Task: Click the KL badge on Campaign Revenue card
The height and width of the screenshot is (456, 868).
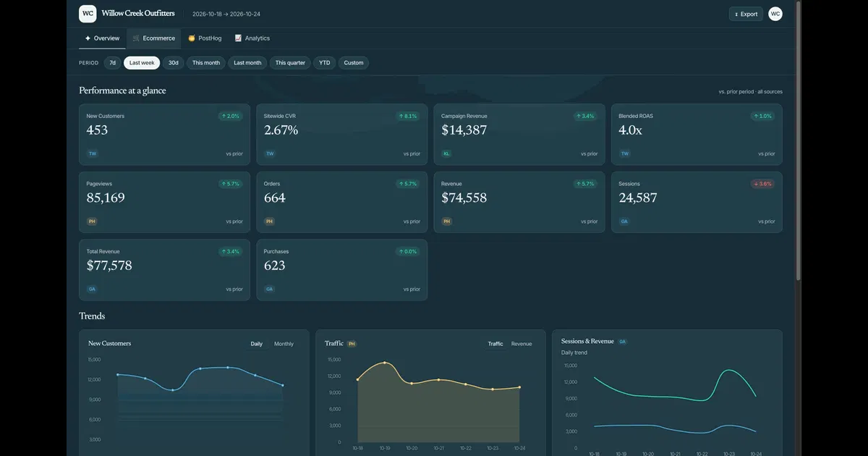Action: tap(446, 153)
